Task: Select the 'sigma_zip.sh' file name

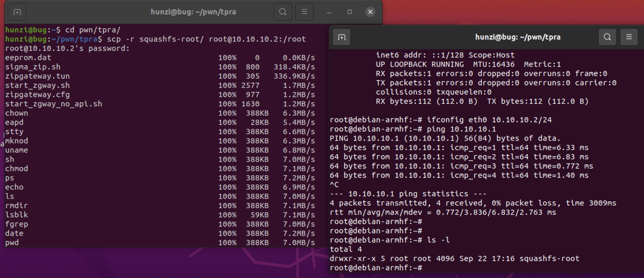Action: click(33, 67)
